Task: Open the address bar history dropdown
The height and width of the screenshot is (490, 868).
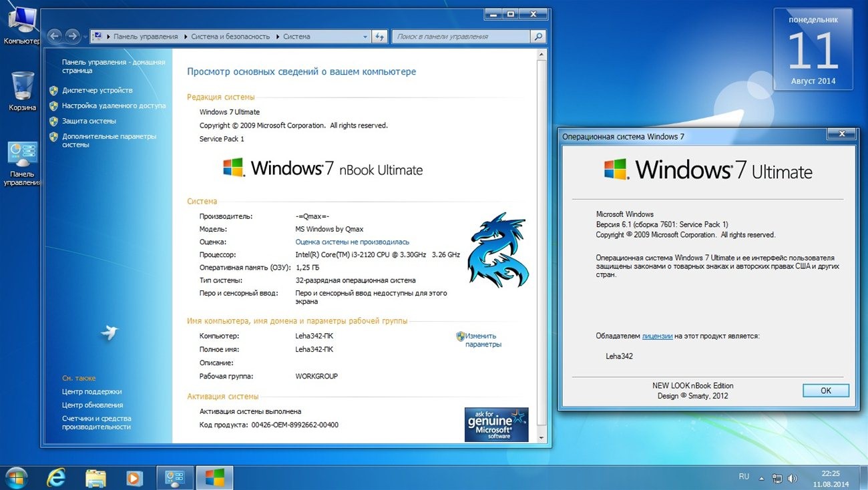Action: tap(365, 36)
